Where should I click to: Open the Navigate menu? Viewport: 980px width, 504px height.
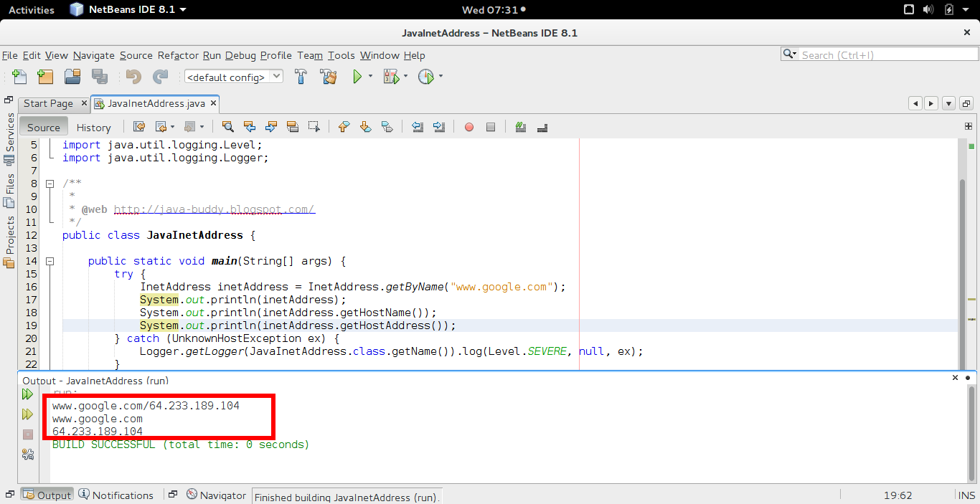[94, 55]
